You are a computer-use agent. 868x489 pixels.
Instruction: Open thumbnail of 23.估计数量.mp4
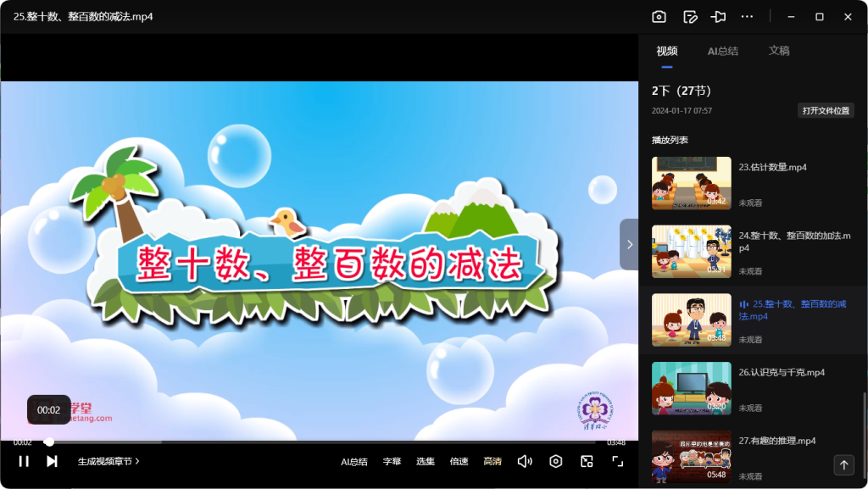click(692, 183)
